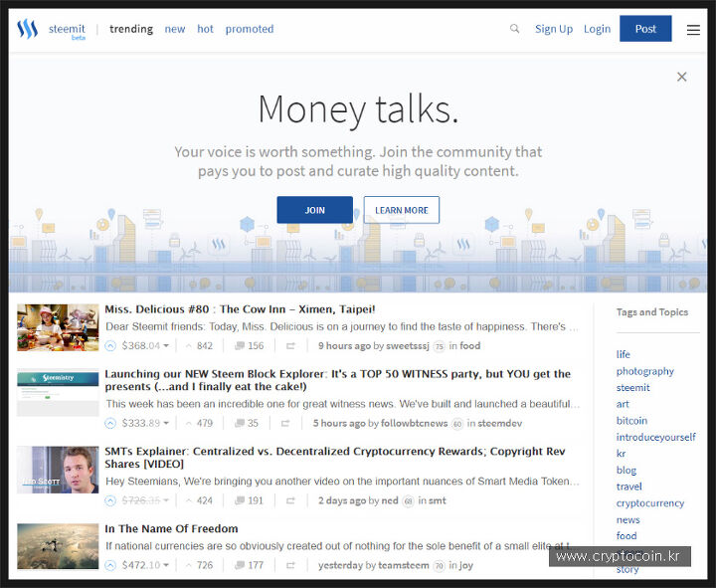Open comments icon showing 191 replies
Image resolution: width=716 pixels, height=588 pixels.
pos(240,500)
